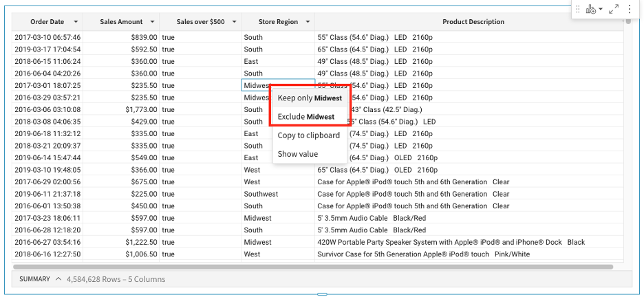Select the Southwest store region cell
The height and width of the screenshot is (297, 644).
pos(261,194)
